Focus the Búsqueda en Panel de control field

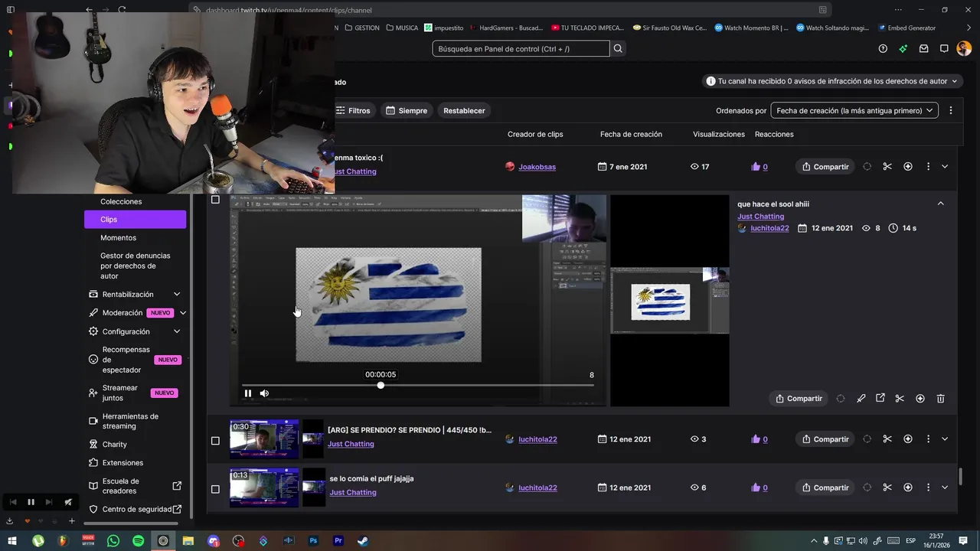coord(521,49)
